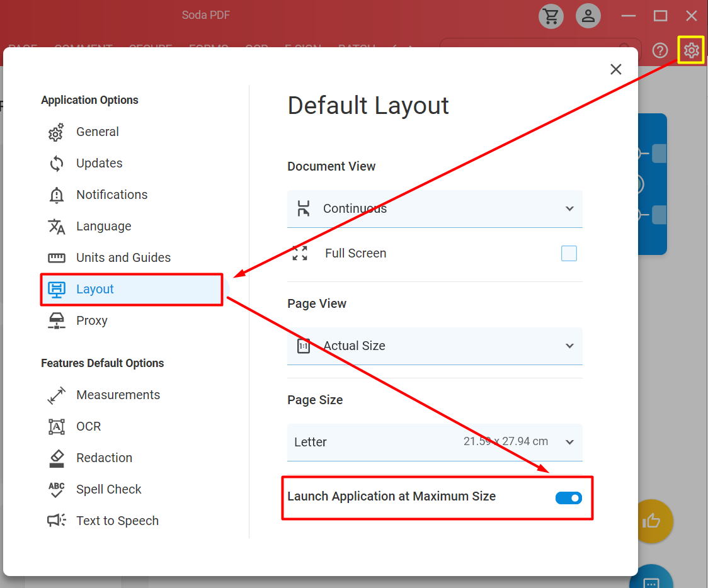Image resolution: width=708 pixels, height=588 pixels.
Task: Select the Units and Guides ruler icon
Action: 56,257
